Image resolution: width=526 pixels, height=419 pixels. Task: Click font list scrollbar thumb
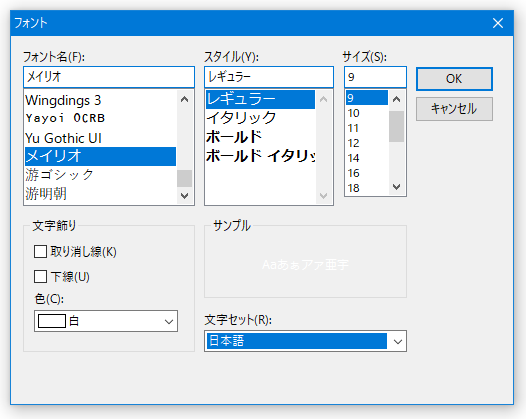click(185, 178)
